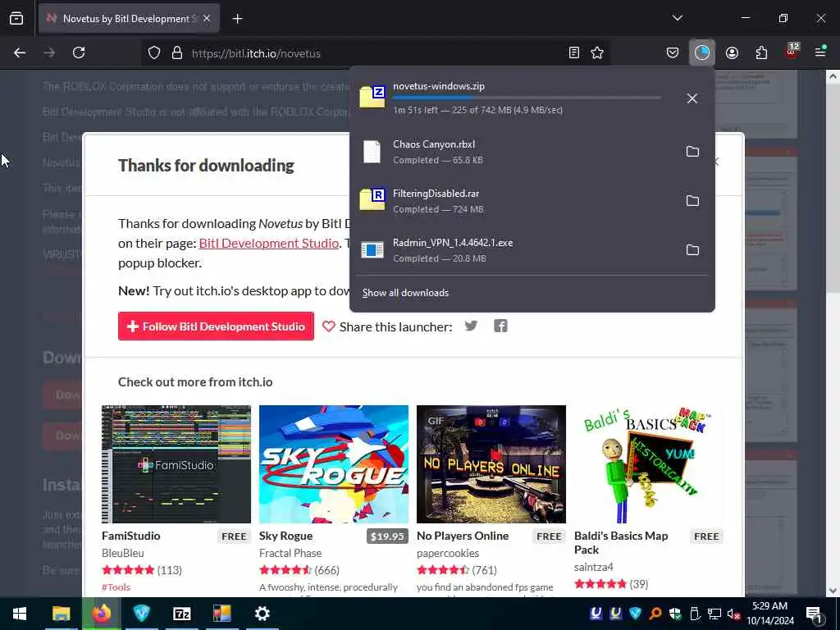Toggle reader view icon
840x630 pixels.
click(x=573, y=52)
